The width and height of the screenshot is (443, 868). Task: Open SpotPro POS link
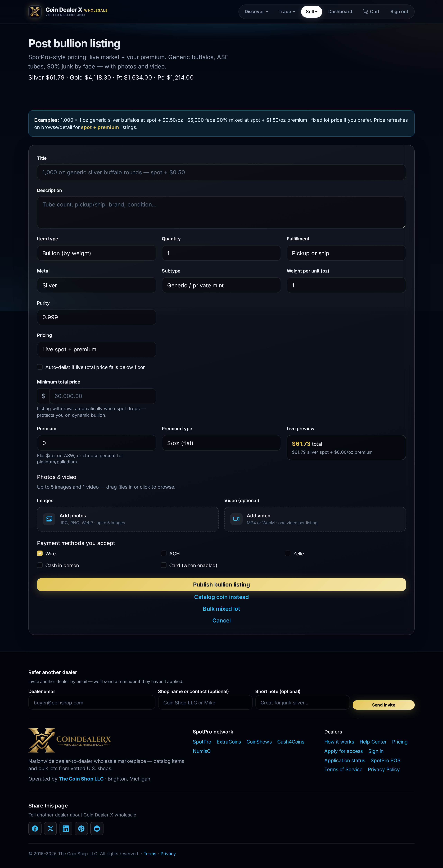pos(385,760)
